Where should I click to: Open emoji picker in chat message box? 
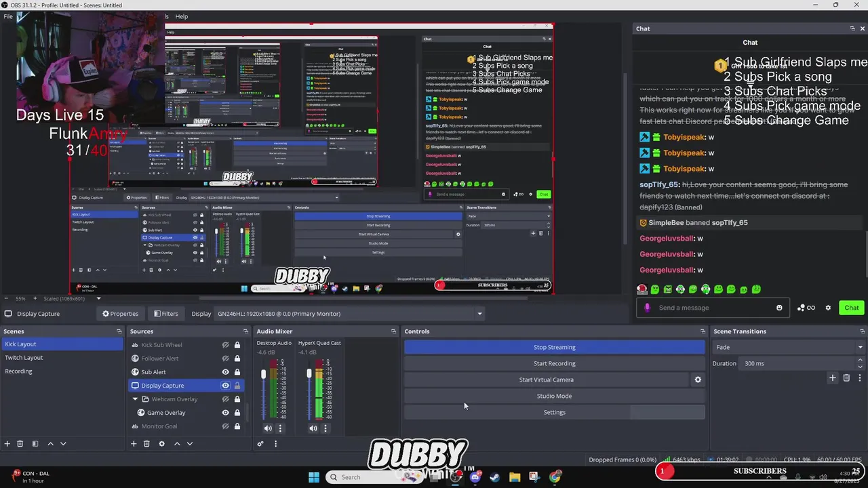click(x=779, y=308)
